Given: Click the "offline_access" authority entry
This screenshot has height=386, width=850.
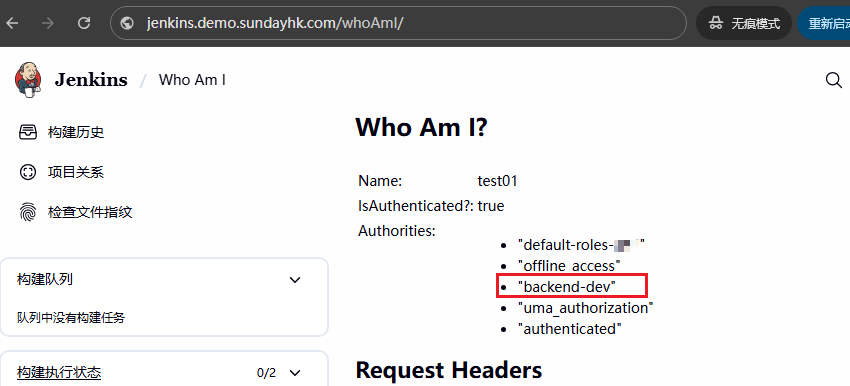Looking at the screenshot, I should (x=569, y=266).
